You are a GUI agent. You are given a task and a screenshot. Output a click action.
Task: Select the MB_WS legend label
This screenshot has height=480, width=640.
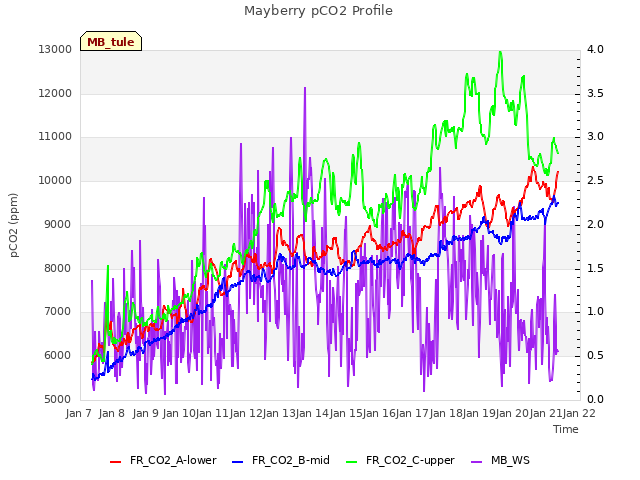(x=510, y=460)
